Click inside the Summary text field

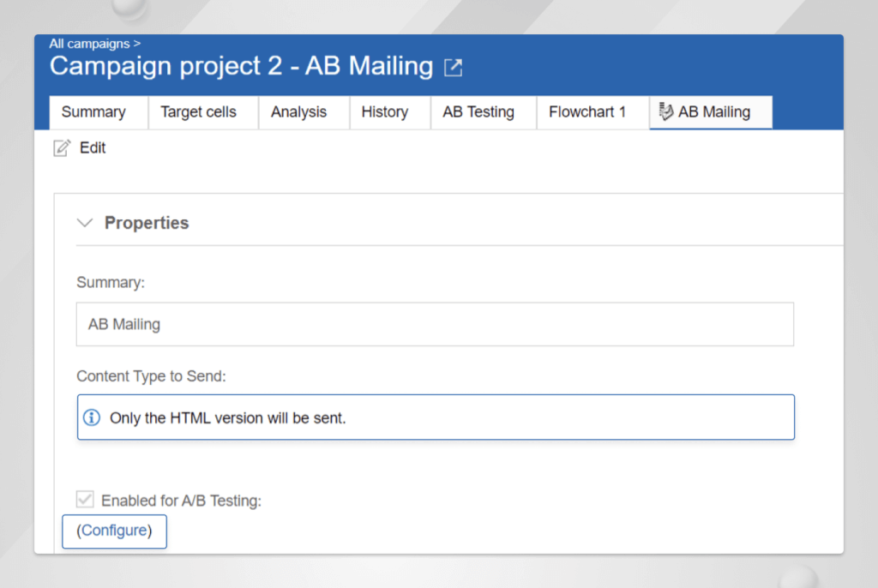point(343,324)
